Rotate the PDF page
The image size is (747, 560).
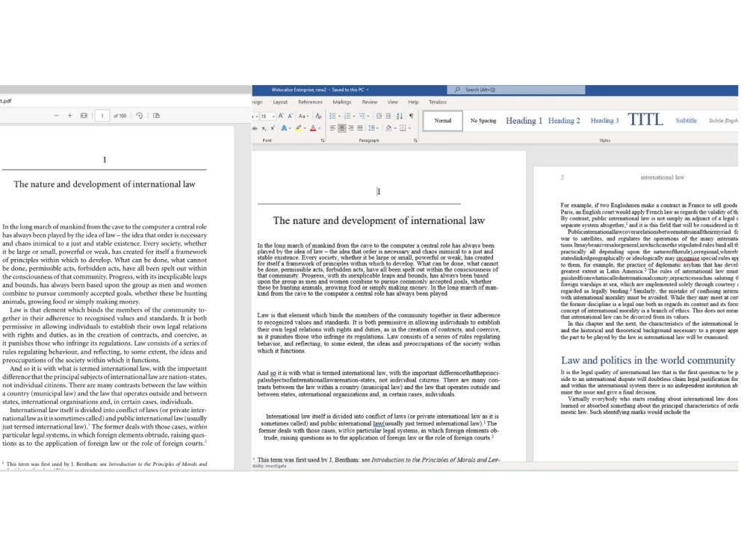coord(139,116)
